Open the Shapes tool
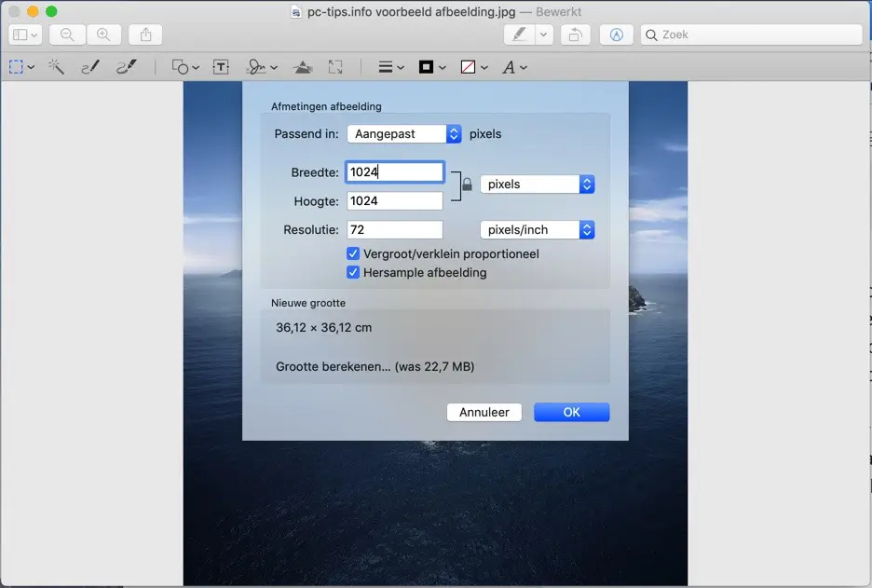This screenshot has width=872, height=588. [180, 67]
